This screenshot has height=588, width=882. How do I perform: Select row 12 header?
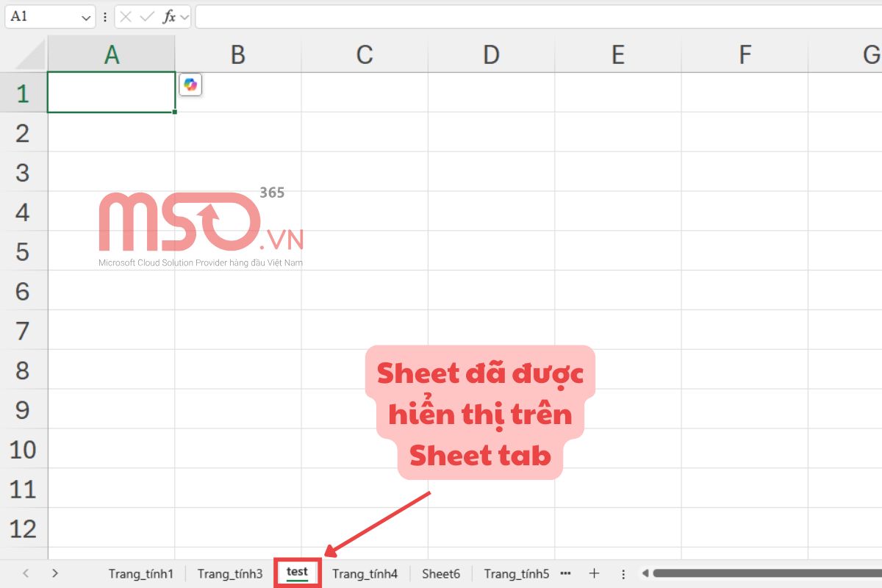pos(24,528)
